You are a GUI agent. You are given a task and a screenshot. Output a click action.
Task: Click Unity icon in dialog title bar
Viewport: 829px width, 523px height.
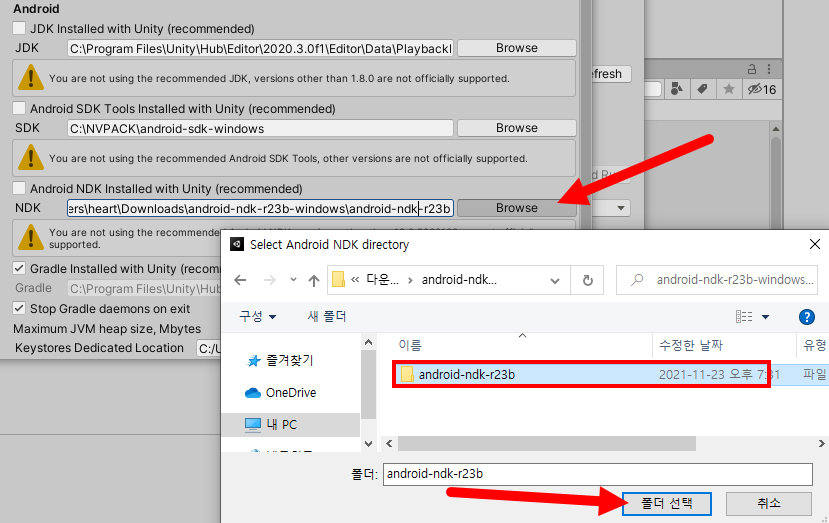(237, 244)
